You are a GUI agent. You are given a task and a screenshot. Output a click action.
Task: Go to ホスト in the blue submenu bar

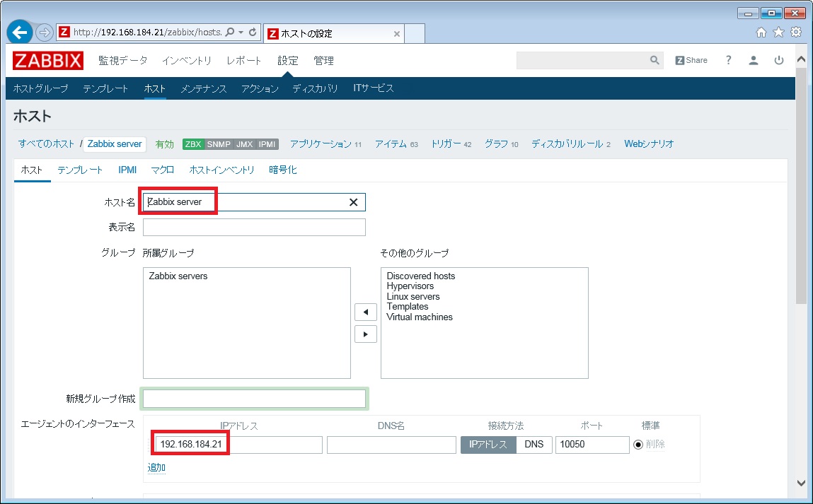tap(154, 88)
